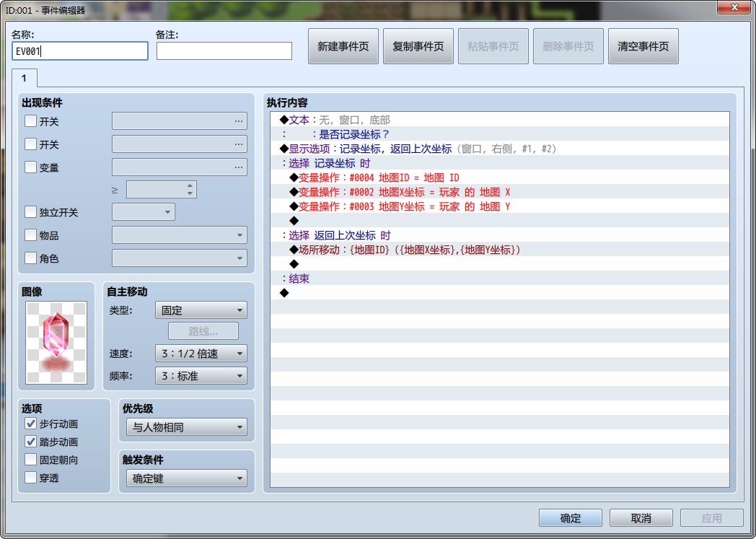This screenshot has width=756, height=539.
Task: Select the 变量操作 #0003 地图Y坐标 command
Action: click(499, 206)
